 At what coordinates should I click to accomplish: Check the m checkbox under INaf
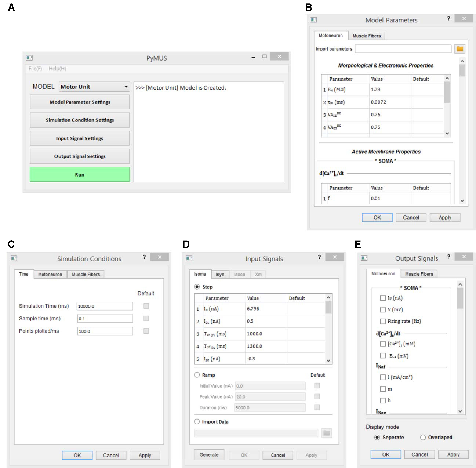(x=383, y=389)
